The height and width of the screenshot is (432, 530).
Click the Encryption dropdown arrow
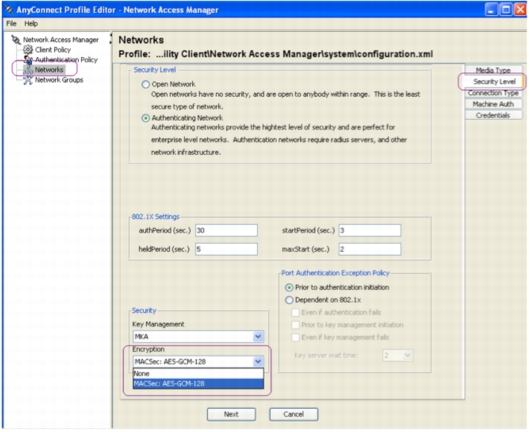pyautogui.click(x=258, y=361)
